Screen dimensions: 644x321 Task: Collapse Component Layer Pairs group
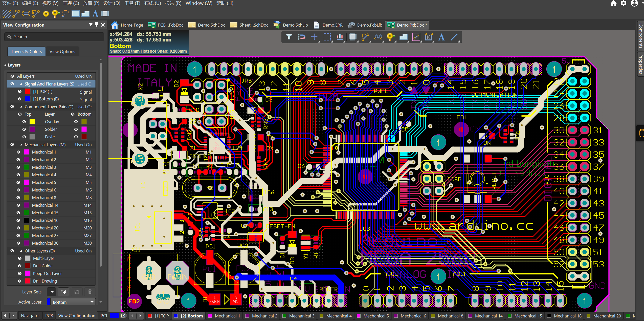21,107
